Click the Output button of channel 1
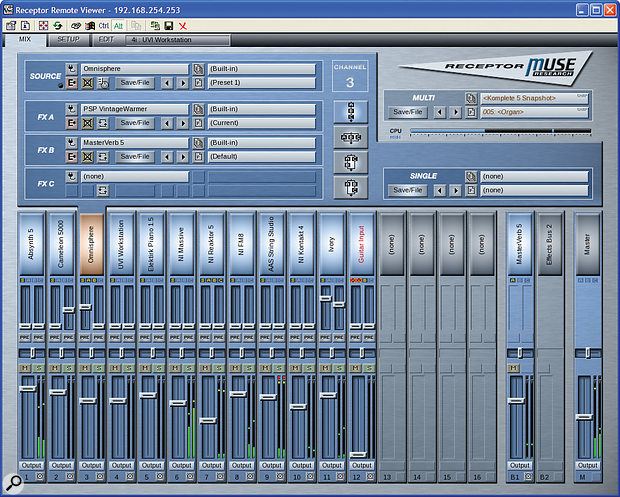 click(32, 465)
